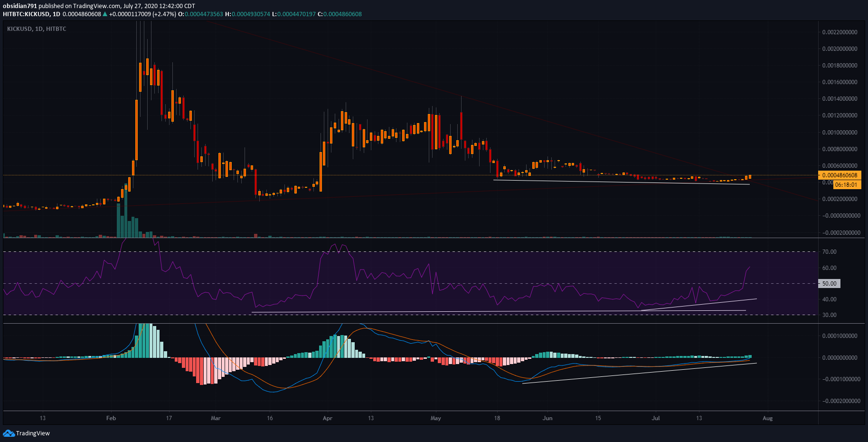Click the current price label 0.0004860608
Viewport: 868px width, 442px height.
pyautogui.click(x=840, y=175)
